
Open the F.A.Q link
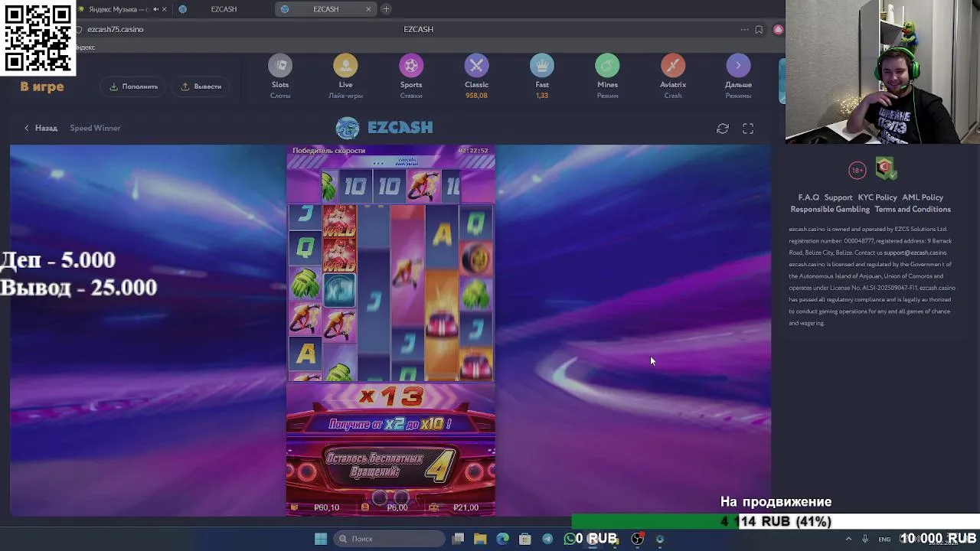coord(808,197)
